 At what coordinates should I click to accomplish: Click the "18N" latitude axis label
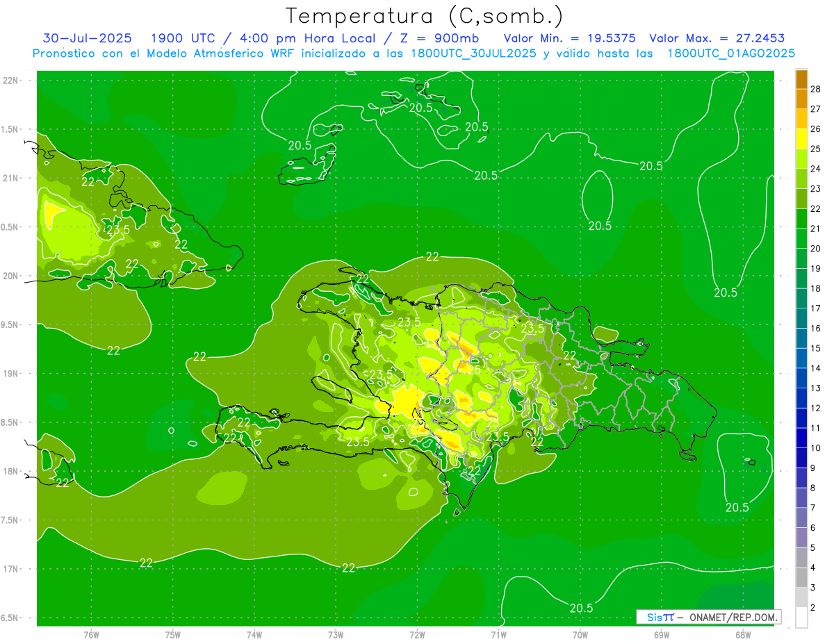point(11,471)
